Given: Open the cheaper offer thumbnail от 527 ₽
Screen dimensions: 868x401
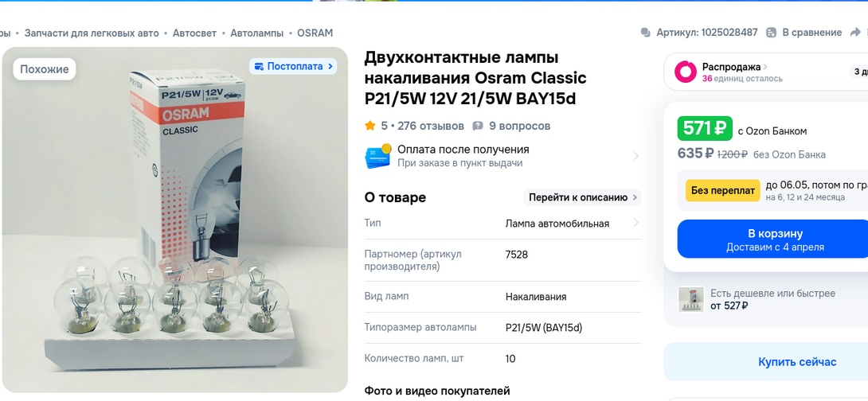Looking at the screenshot, I should [x=691, y=299].
